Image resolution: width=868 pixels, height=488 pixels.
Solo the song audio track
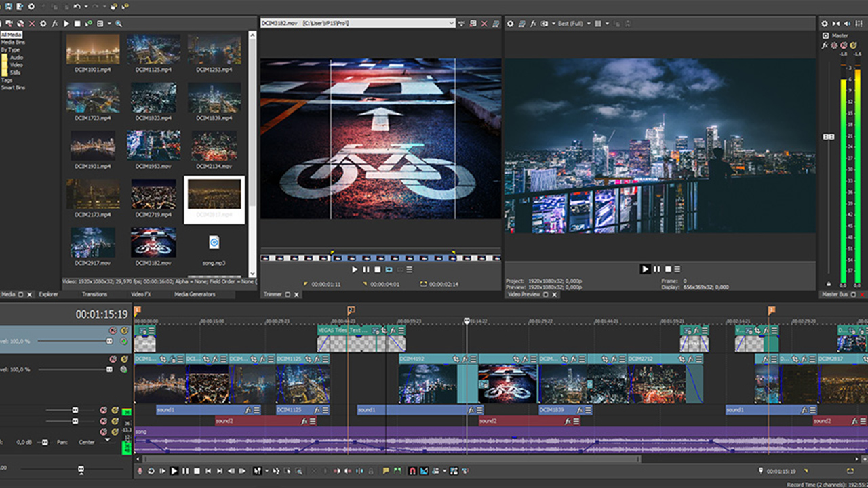point(114,432)
